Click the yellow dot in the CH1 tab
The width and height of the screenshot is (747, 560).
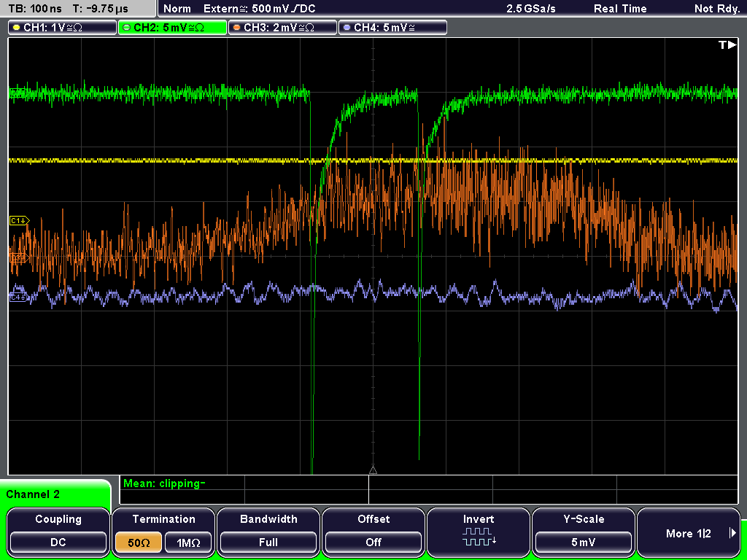coord(17,28)
